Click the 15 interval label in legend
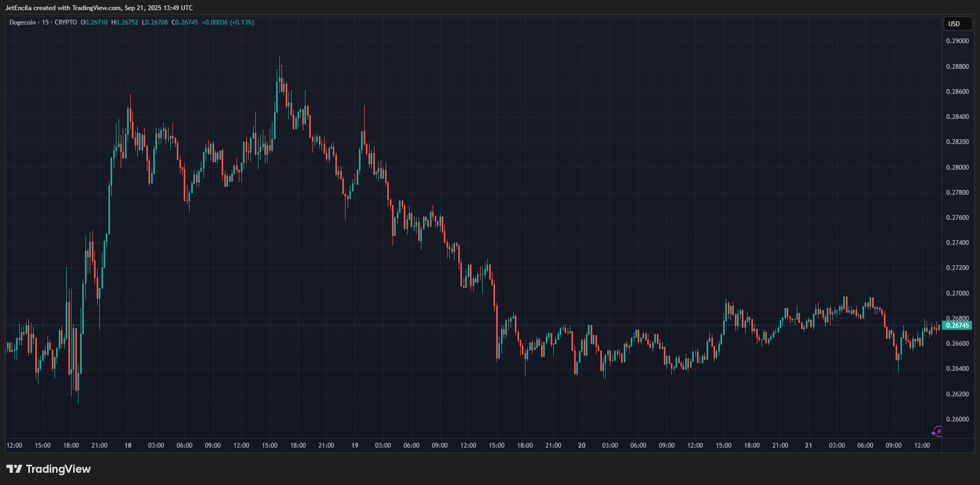This screenshot has height=485, width=980. [x=45, y=22]
